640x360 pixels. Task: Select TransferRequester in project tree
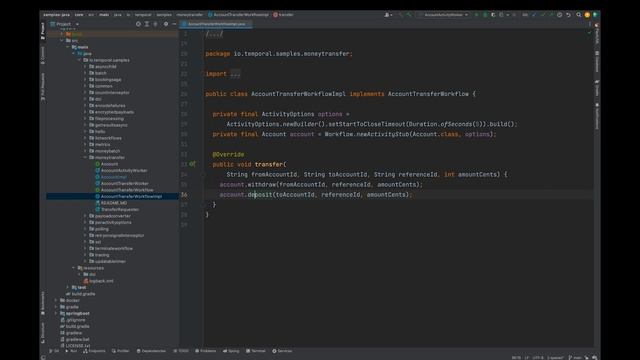click(x=120, y=209)
